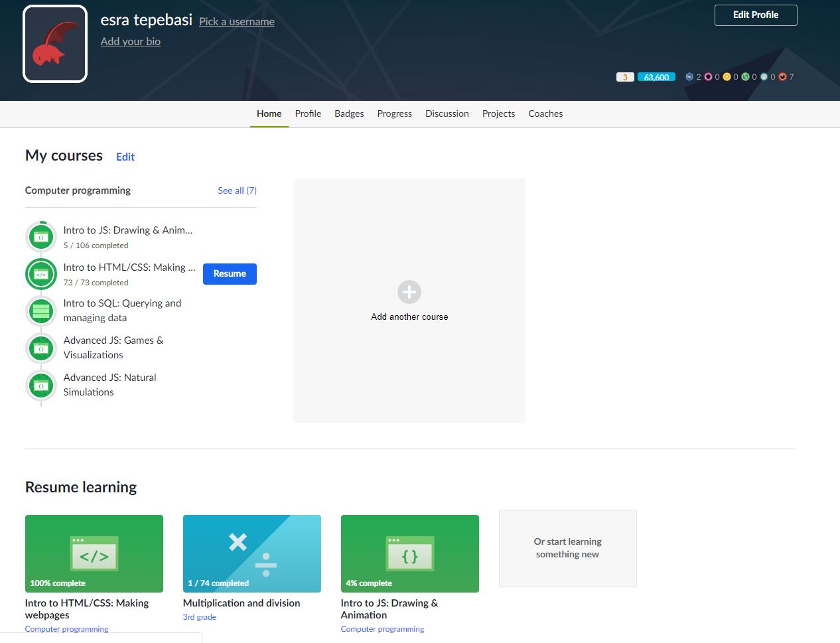This screenshot has width=840, height=643.
Task: Click the Computer programming section heading
Action: [x=78, y=190]
